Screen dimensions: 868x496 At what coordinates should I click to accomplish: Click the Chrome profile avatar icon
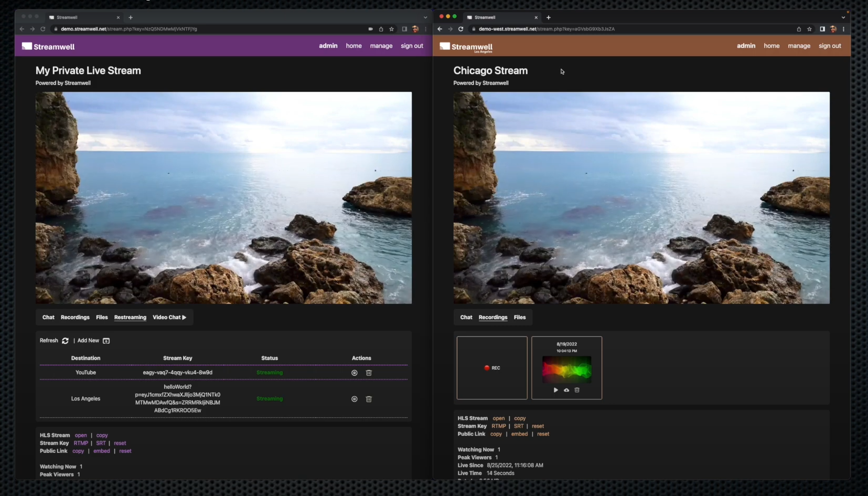click(x=833, y=29)
